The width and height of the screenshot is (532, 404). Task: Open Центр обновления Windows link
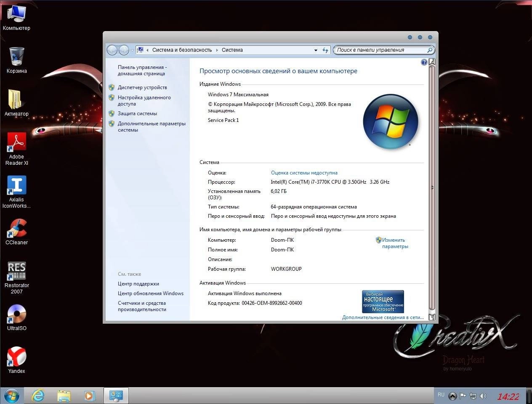pyautogui.click(x=151, y=293)
